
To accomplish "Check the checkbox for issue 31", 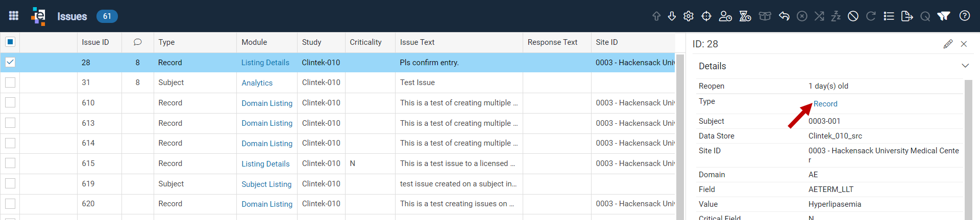I will [10, 82].
